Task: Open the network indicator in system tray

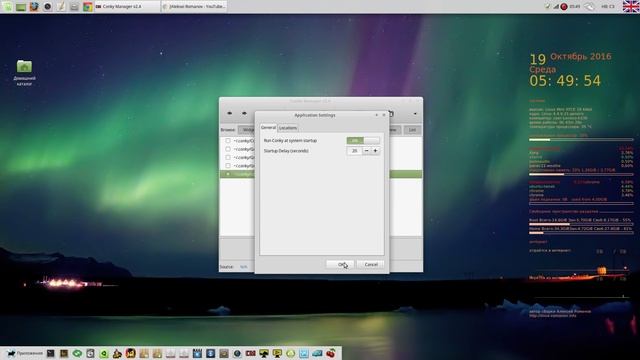Action: click(x=556, y=7)
